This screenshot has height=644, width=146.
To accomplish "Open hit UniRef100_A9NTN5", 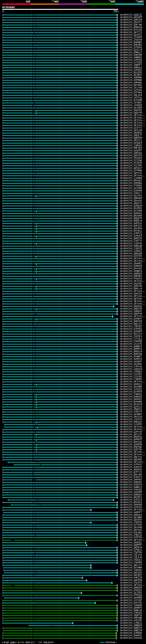I will (131, 55).
